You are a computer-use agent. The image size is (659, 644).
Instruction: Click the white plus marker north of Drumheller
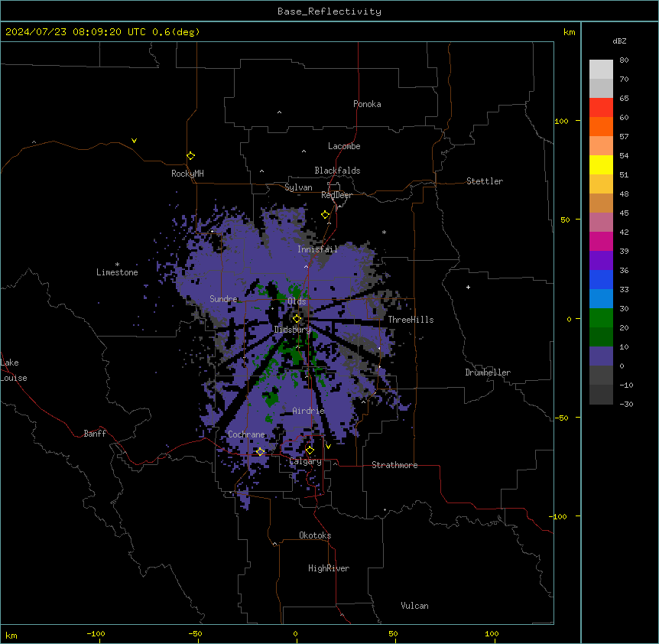468,287
